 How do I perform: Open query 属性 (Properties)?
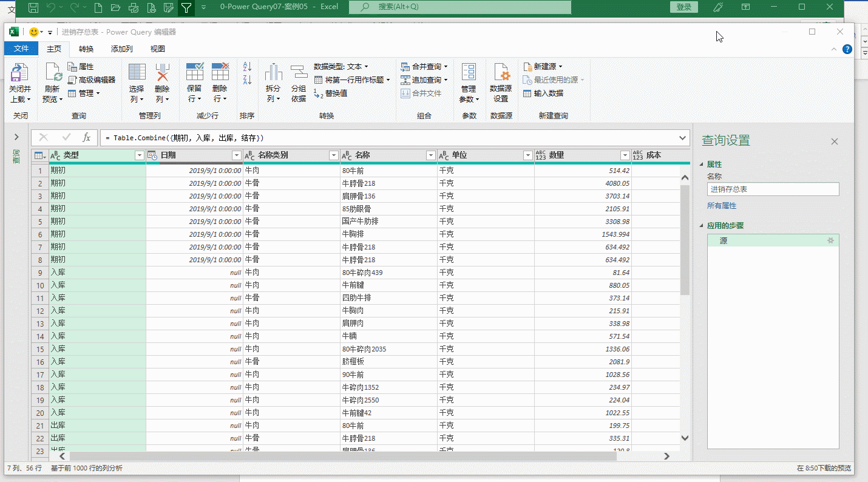coord(81,67)
